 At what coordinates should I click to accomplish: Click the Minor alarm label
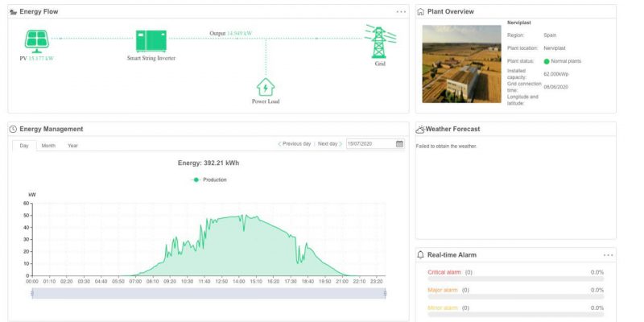(442, 308)
